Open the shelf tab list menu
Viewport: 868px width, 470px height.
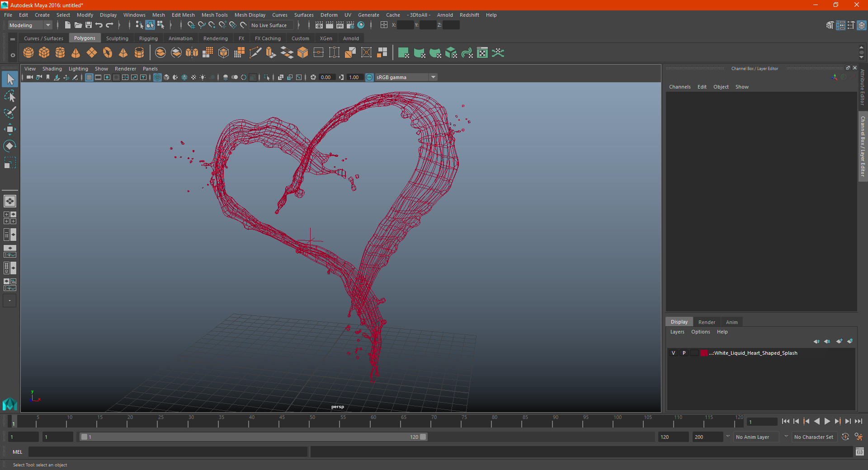[13, 39]
